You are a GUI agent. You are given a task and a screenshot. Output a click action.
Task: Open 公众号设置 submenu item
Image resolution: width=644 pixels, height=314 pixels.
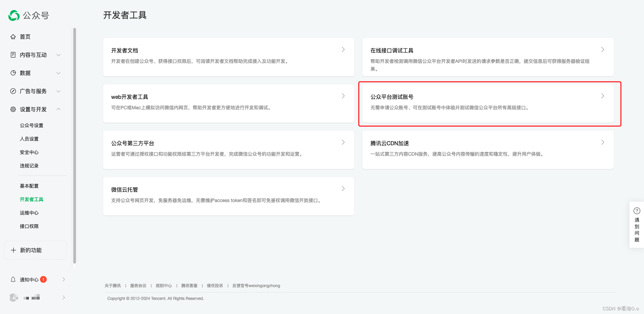(x=32, y=125)
